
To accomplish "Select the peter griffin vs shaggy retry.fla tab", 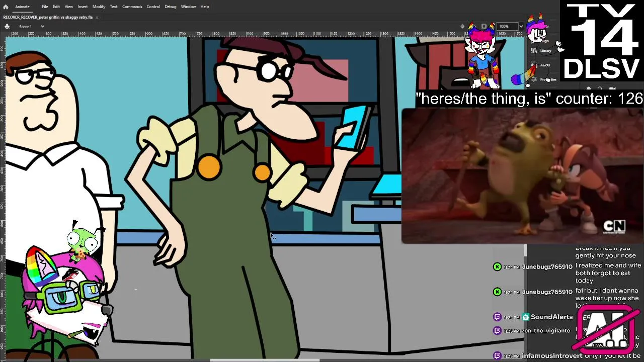I will point(48,17).
